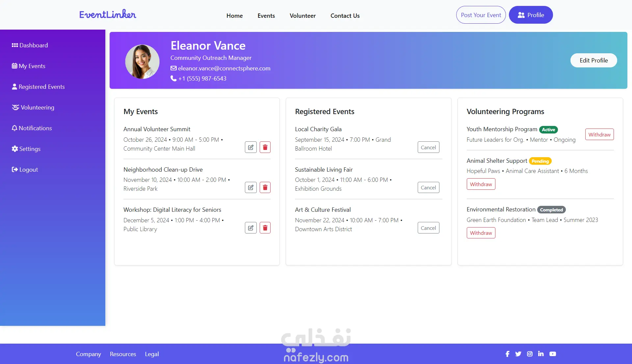Image resolution: width=632 pixels, height=364 pixels.
Task: Click the Edit Profile button
Action: 593,61
